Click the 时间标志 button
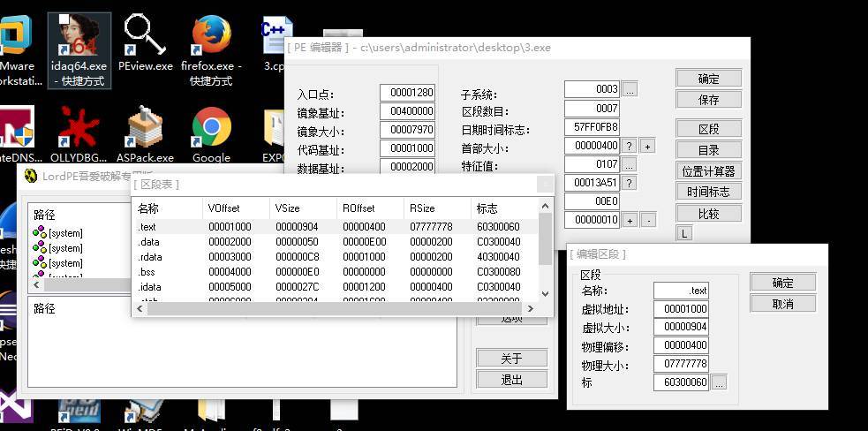This screenshot has height=431, width=868. [708, 192]
